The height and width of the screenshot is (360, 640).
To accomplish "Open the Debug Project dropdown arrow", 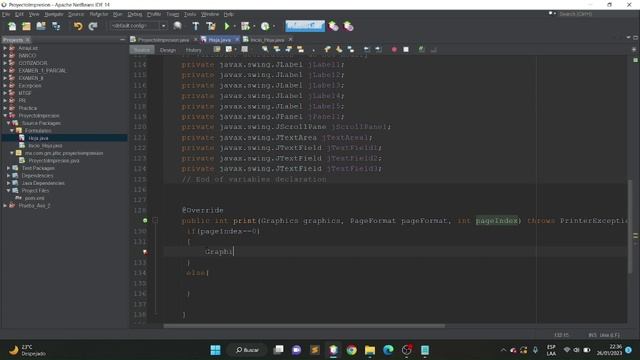I will [254, 26].
